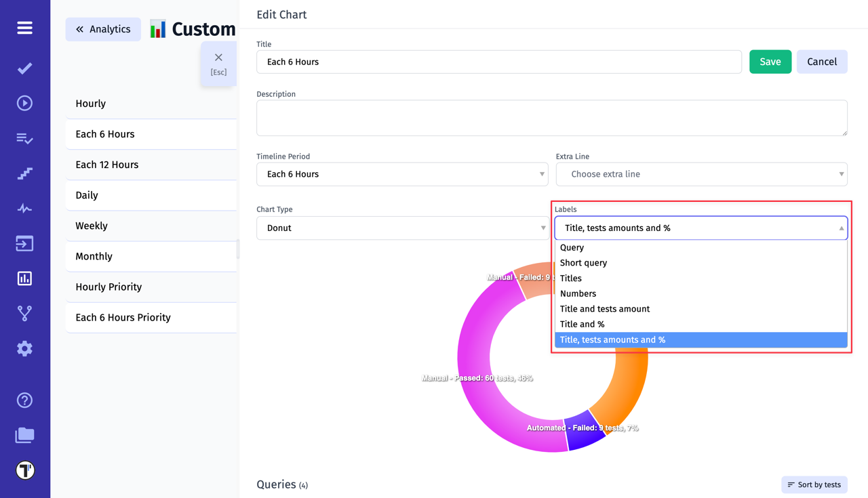Open Test Plans from the sidebar list icon
This screenshot has height=498, width=868.
(24, 138)
